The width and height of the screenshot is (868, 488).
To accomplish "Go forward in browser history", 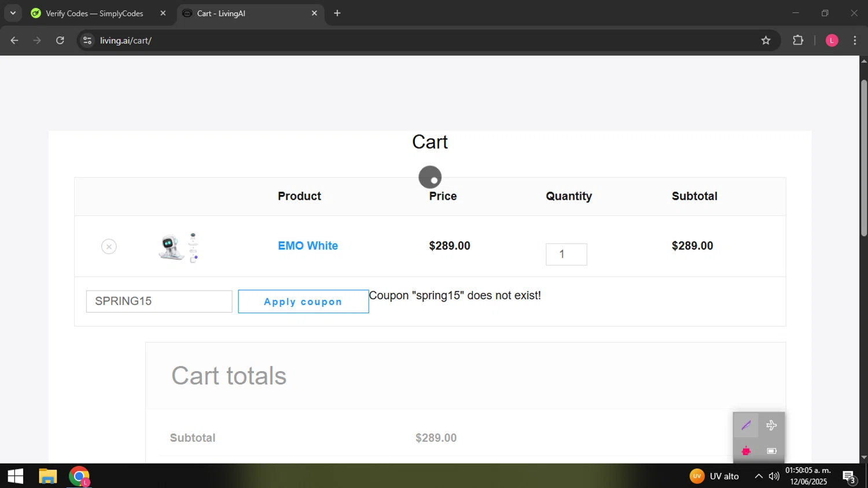I will tap(37, 41).
